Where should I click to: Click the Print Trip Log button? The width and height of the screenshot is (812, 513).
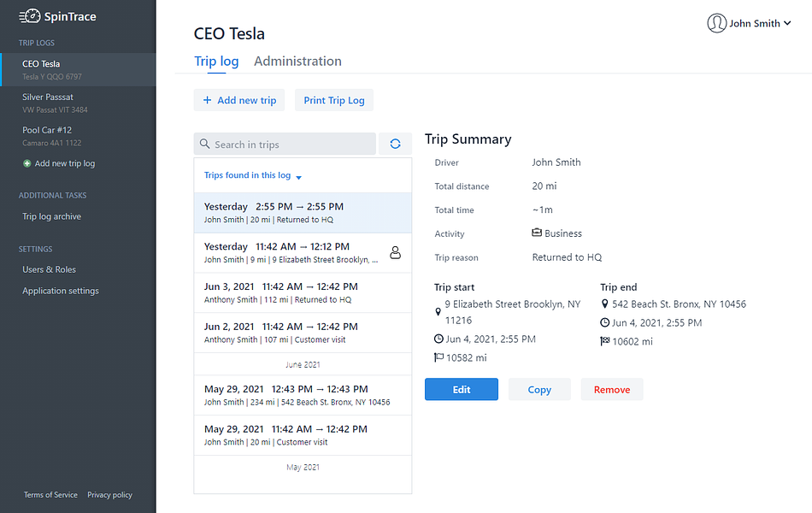[334, 100]
